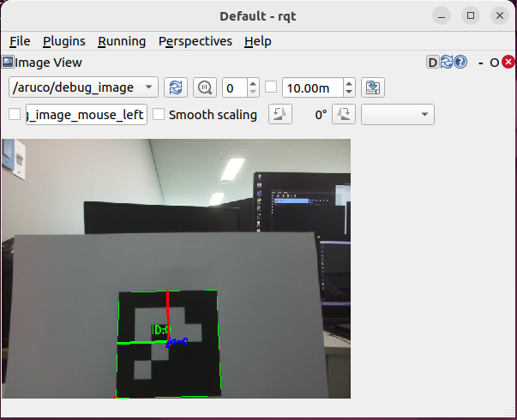Click the Image View plugin icon

(8, 62)
